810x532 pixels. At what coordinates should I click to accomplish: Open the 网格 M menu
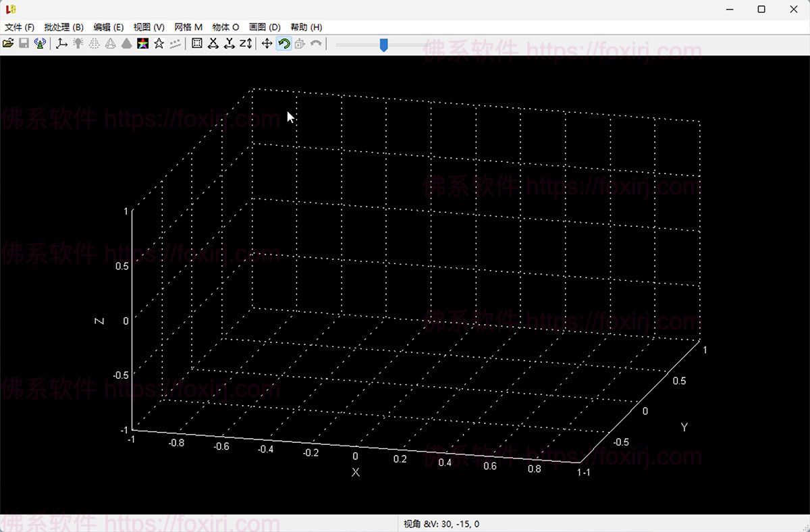[188, 27]
